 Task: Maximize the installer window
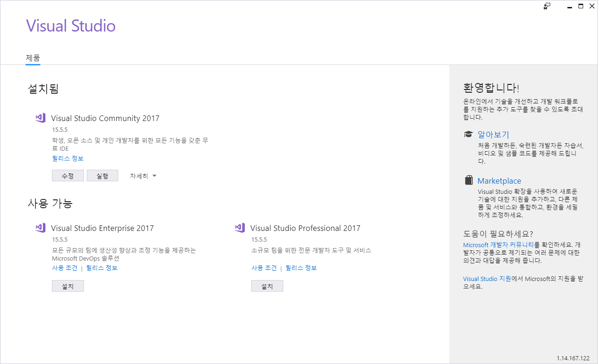581,6
